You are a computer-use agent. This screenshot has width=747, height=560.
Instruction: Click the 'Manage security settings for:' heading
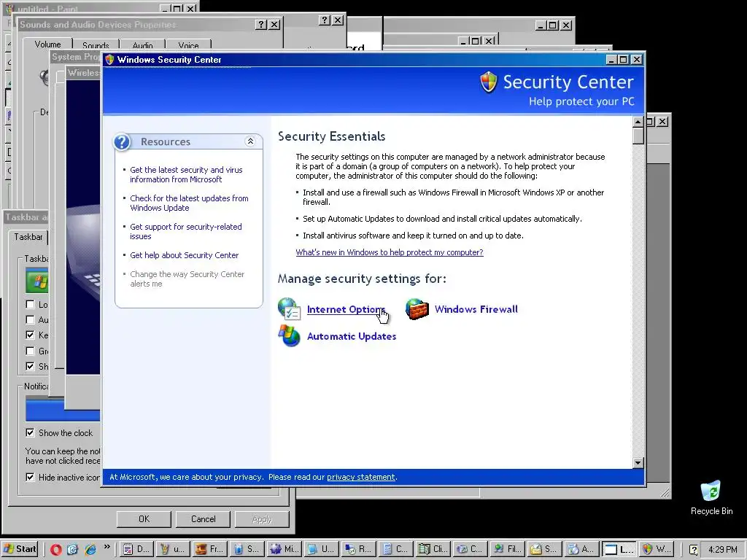click(362, 279)
